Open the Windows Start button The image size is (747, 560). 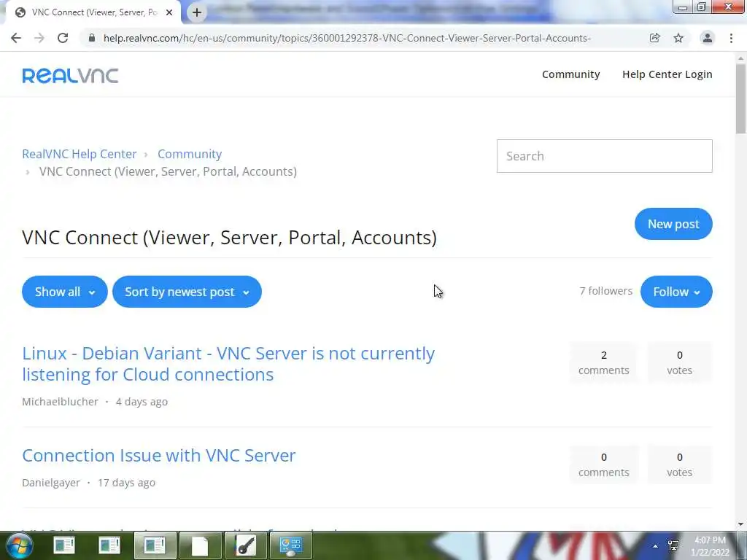coord(20,545)
